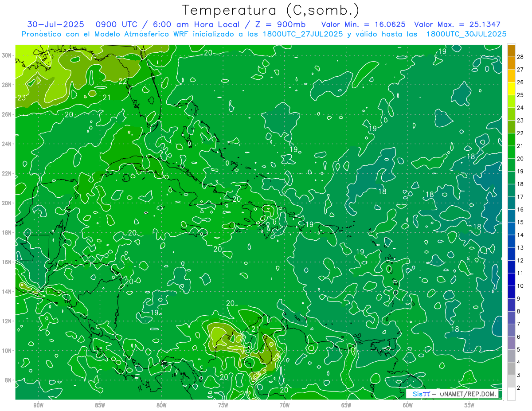Click the color scale label "28"
Screen dimensions: 532x411
point(520,57)
